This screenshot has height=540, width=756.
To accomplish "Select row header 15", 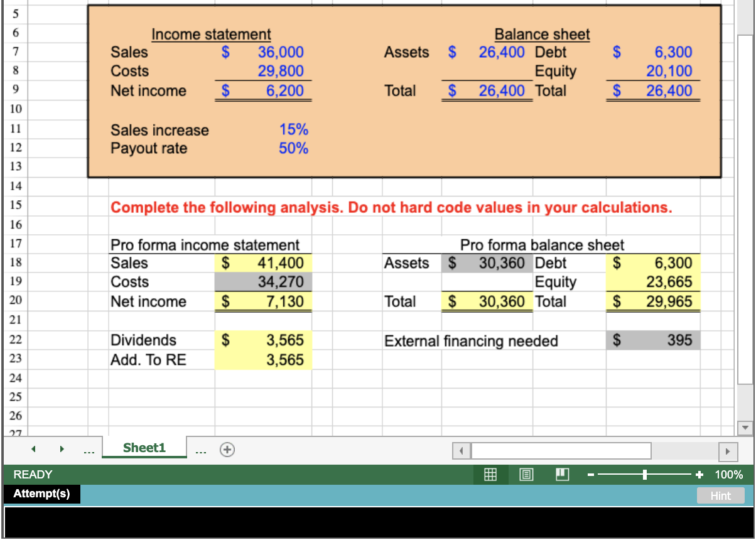I will [x=15, y=205].
